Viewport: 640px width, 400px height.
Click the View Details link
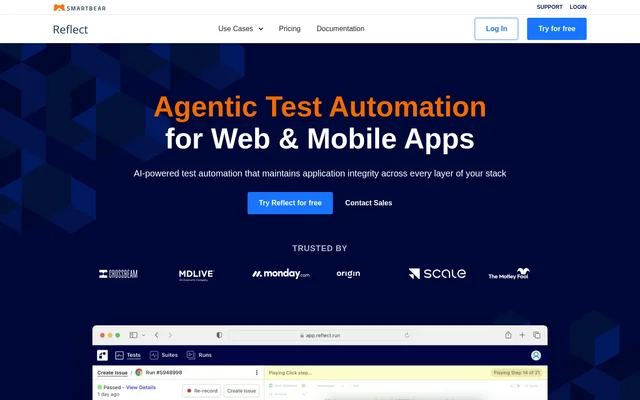[x=141, y=387]
